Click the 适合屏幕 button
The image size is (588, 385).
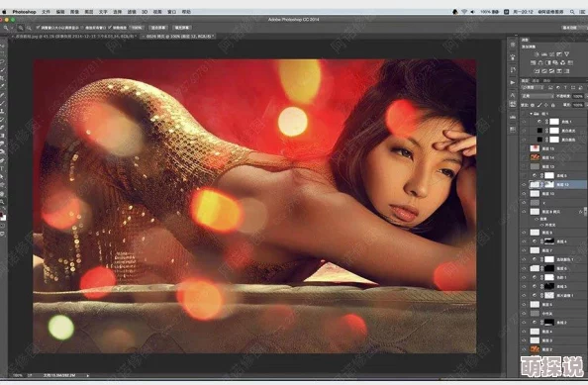tap(157, 28)
